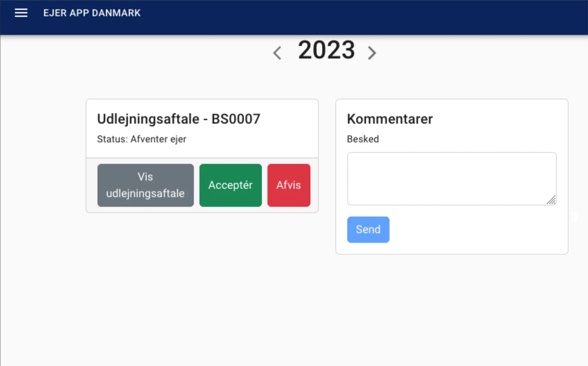Viewport: 588px width, 366px height.
Task: Click the "Udlejningsaftale - BS0007" card heading
Action: pos(178,118)
